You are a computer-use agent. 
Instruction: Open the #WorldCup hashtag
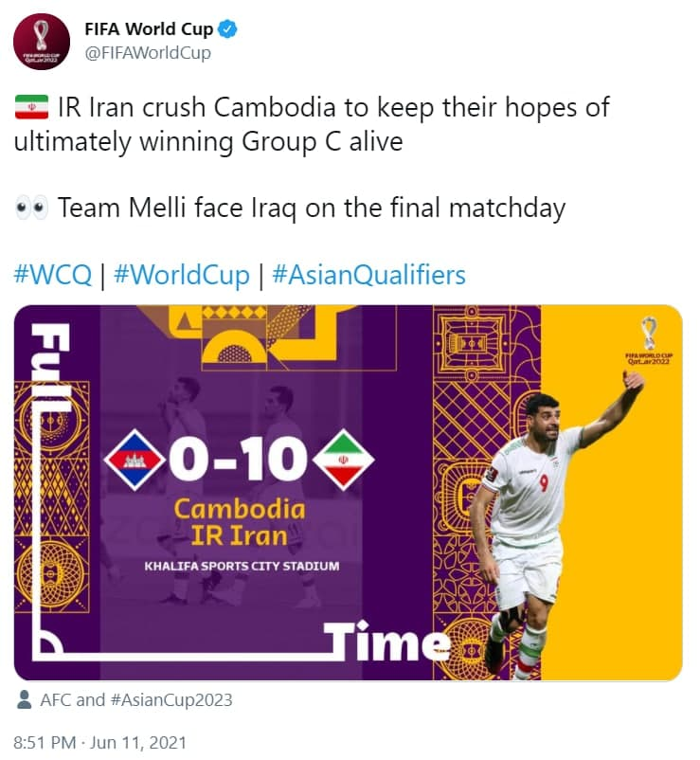pyautogui.click(x=182, y=275)
